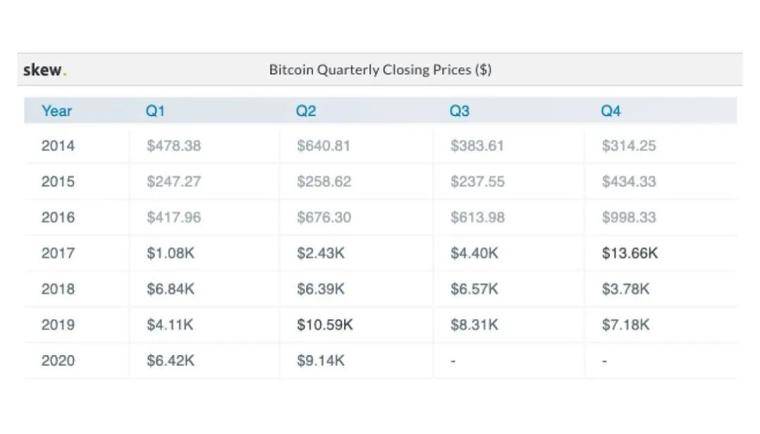Select the 2014 year row label
The width and height of the screenshot is (760, 434).
pos(58,146)
